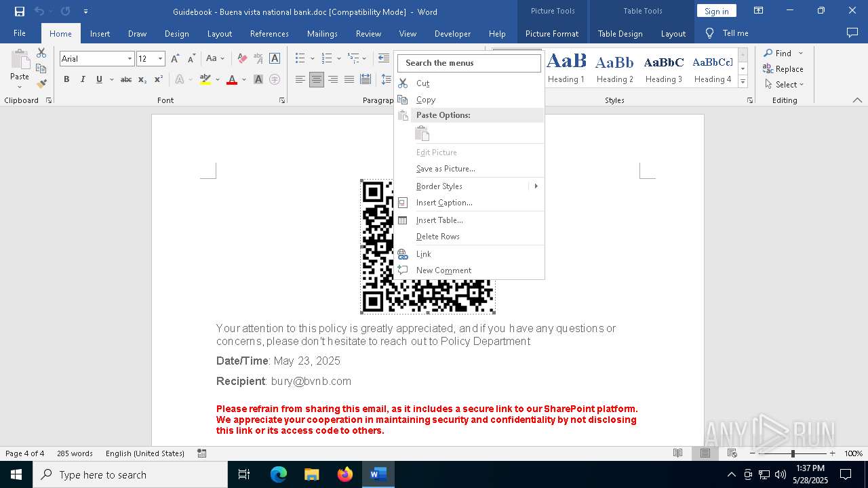
Task: Clear all formatting with eraser icon
Action: 241,59
